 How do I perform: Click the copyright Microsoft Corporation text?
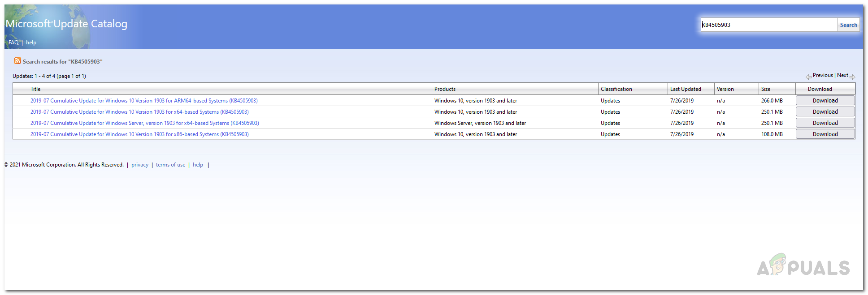click(64, 165)
